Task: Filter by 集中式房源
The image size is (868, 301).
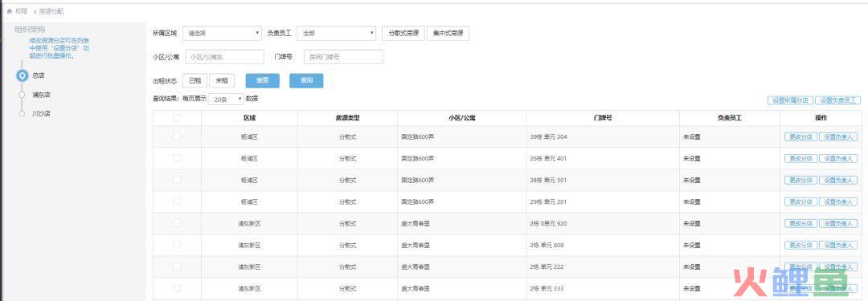Action: [448, 33]
